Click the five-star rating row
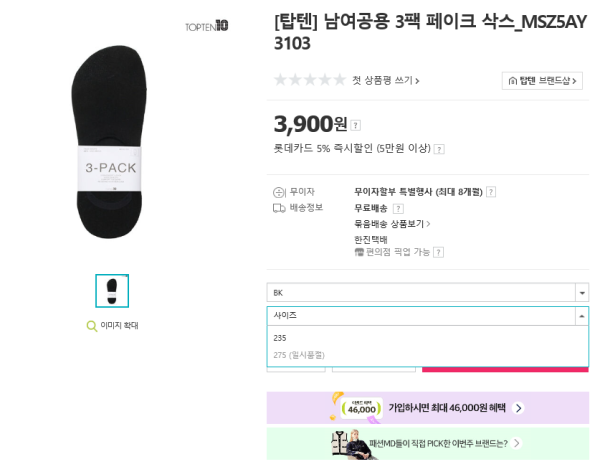600x472 pixels. pos(310,80)
